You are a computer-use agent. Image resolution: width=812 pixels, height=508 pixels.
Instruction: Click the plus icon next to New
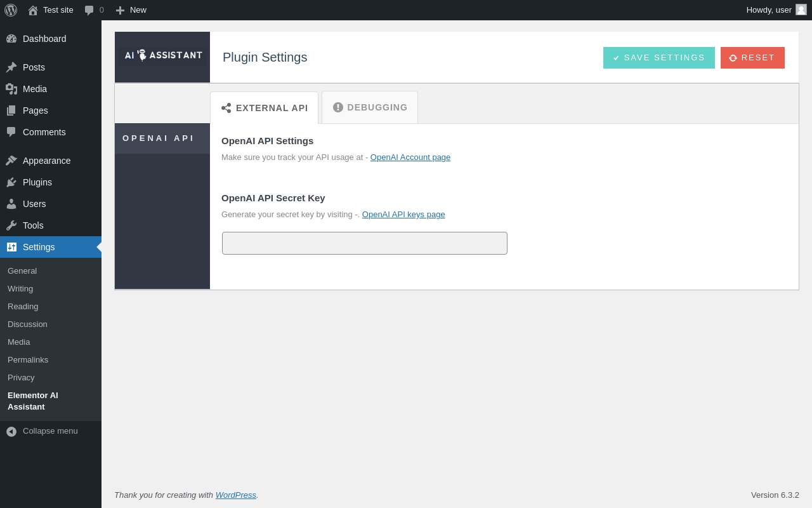[120, 10]
